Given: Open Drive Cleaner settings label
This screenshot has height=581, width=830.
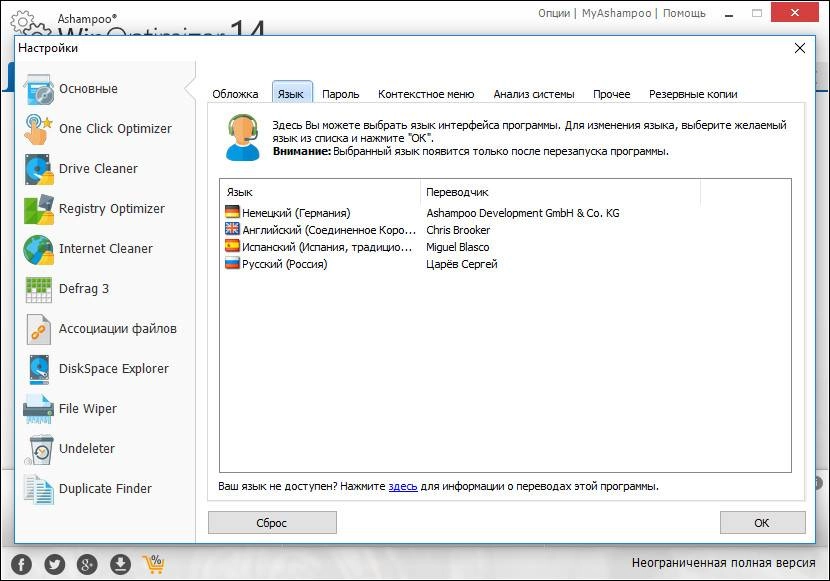Looking at the screenshot, I should pos(98,169).
